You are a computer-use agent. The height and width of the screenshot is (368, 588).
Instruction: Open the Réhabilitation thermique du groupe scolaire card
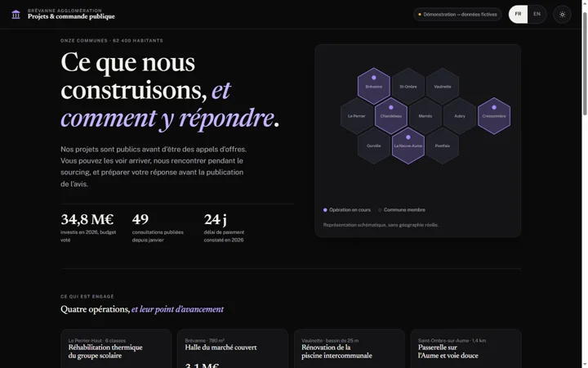click(116, 348)
